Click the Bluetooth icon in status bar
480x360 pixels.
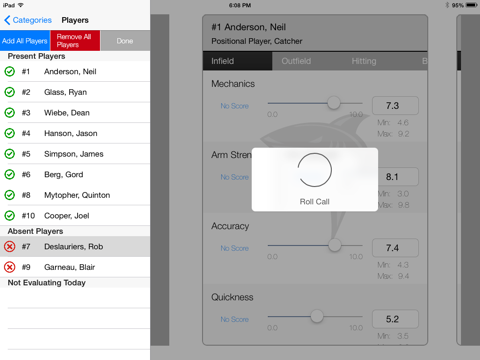tap(447, 5)
